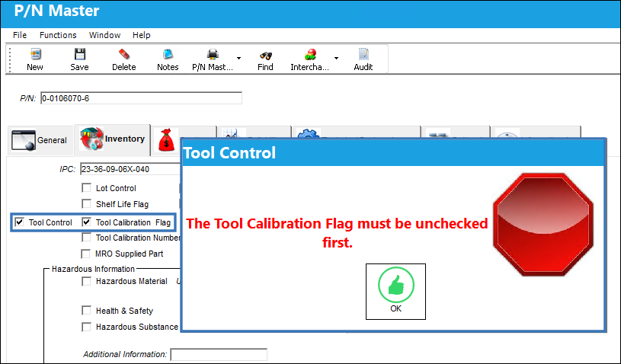Uncheck the Tool Calibration Flag checkbox

[x=86, y=222]
